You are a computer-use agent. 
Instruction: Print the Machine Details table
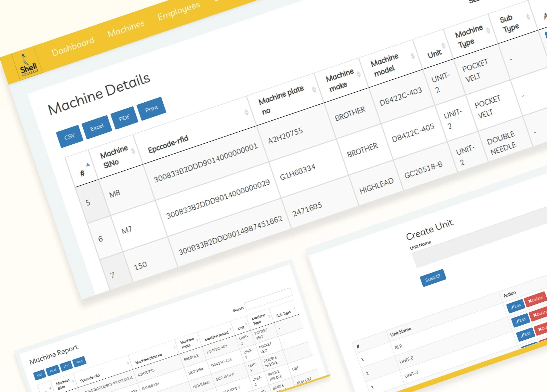click(151, 109)
